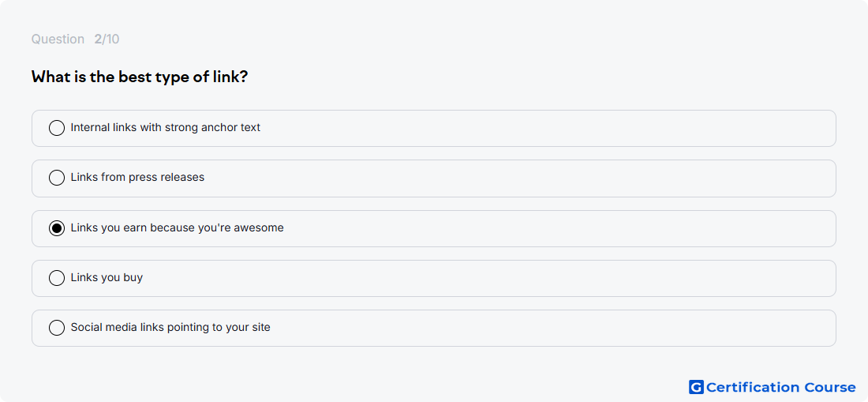Pick the Links you buy radio button

pyautogui.click(x=57, y=278)
